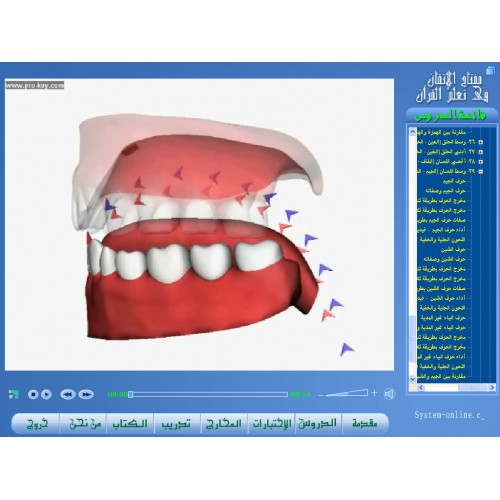Click the الإختبارات (Tests) button

point(271,423)
